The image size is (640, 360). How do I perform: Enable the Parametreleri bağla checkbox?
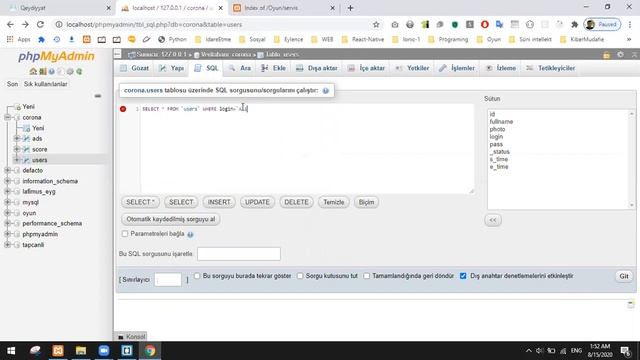pos(125,234)
